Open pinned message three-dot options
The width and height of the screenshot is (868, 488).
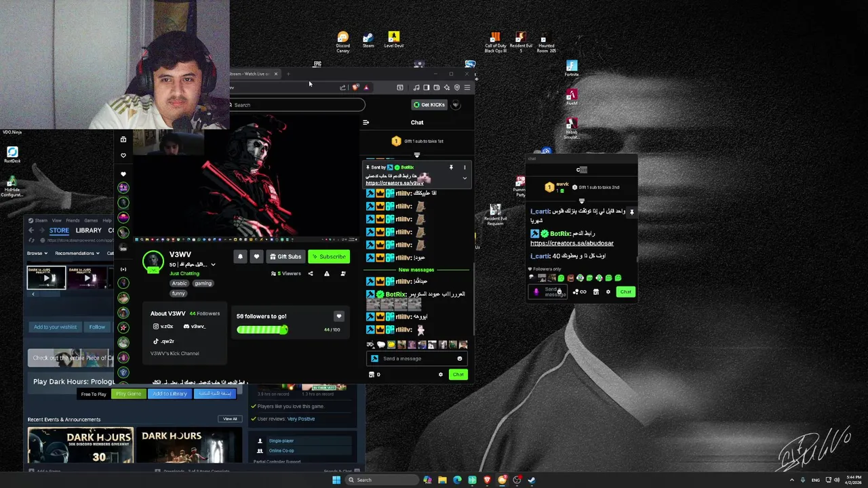pos(465,167)
